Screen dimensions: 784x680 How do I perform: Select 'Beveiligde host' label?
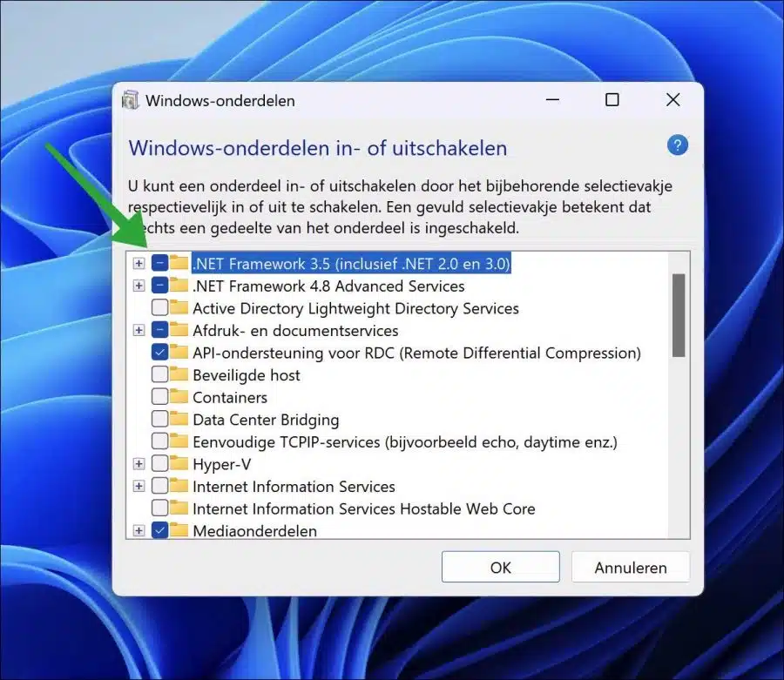pyautogui.click(x=247, y=374)
